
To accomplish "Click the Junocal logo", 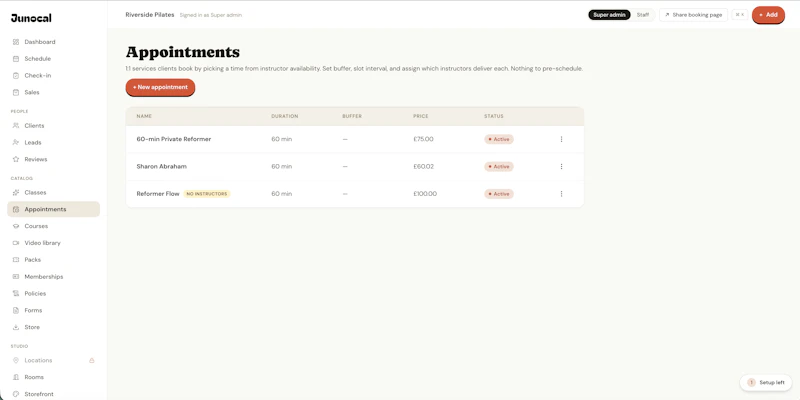I will pos(31,18).
